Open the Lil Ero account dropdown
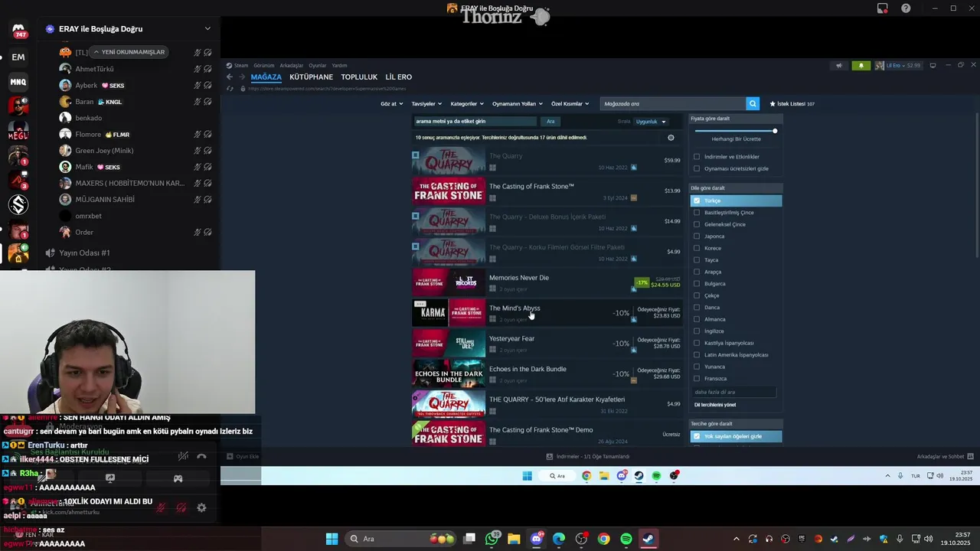This screenshot has height=551, width=980. pos(899,66)
